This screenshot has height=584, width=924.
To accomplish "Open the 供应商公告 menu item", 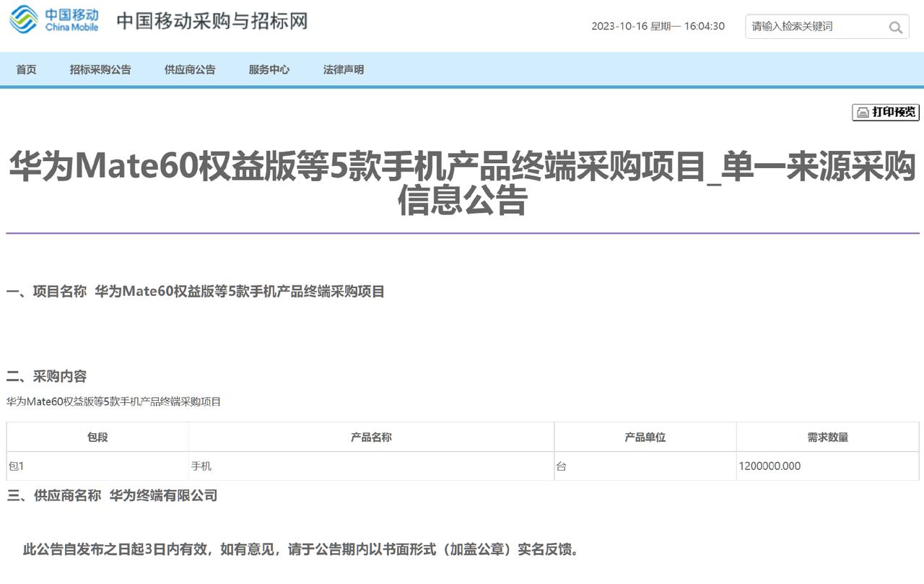I will click(190, 70).
